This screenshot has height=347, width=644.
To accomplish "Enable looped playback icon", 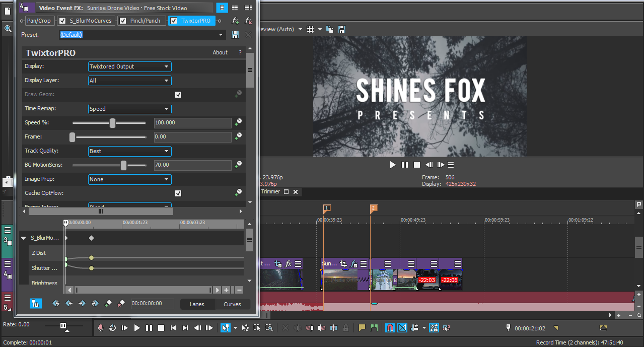I will [113, 328].
